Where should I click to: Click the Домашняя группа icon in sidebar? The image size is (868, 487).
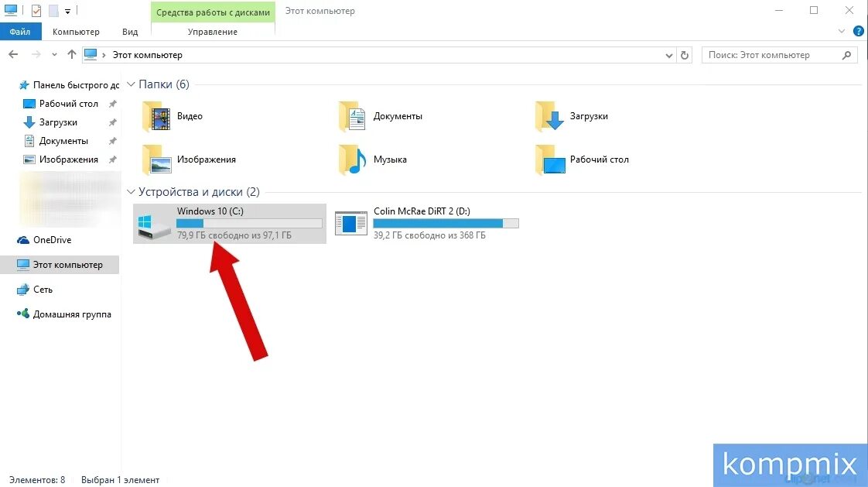[22, 314]
